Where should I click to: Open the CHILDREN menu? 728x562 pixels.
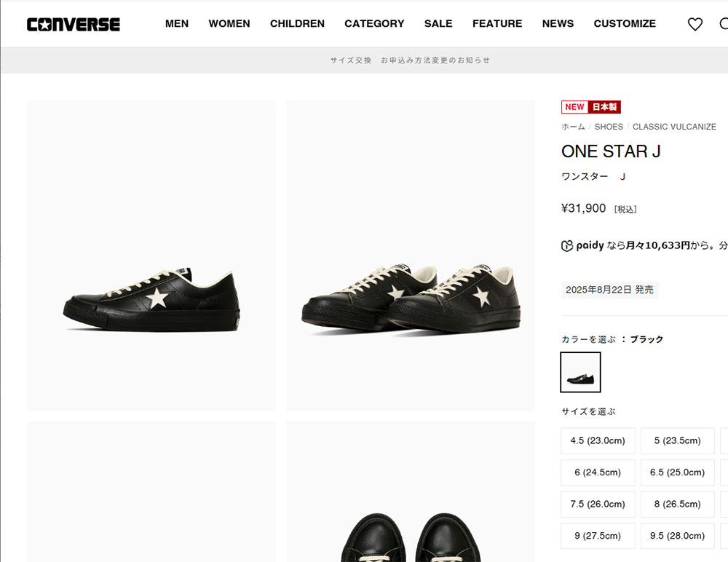[x=297, y=24]
